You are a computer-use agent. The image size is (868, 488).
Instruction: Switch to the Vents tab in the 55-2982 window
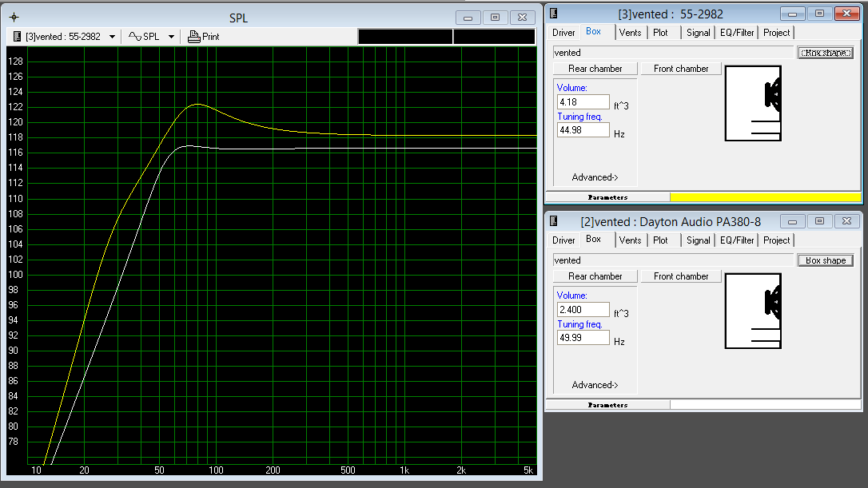[631, 33]
